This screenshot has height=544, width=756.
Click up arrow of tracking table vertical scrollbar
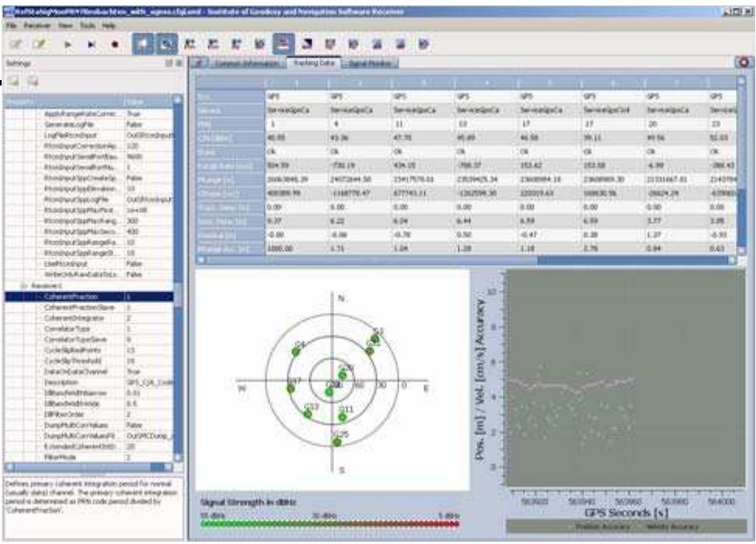pos(742,80)
